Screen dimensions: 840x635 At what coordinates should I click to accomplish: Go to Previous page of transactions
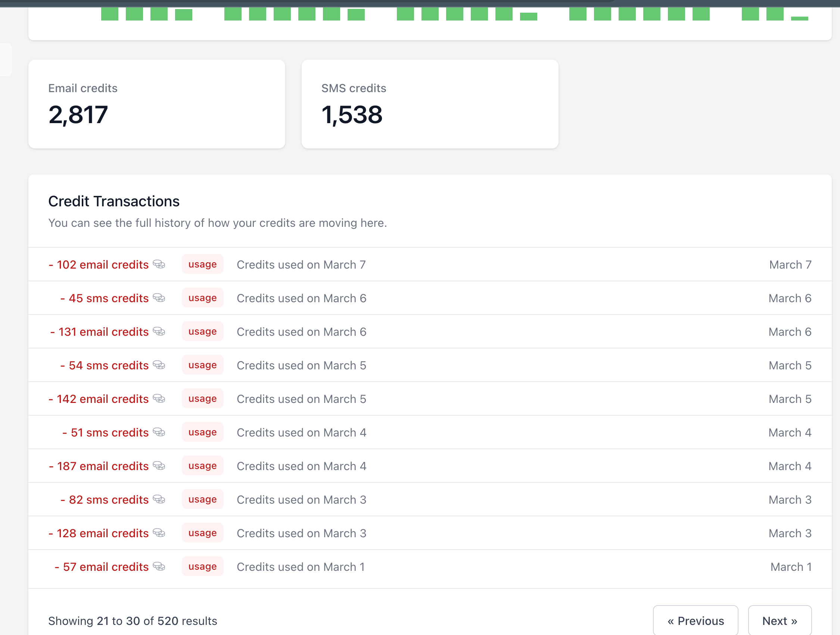tap(695, 620)
